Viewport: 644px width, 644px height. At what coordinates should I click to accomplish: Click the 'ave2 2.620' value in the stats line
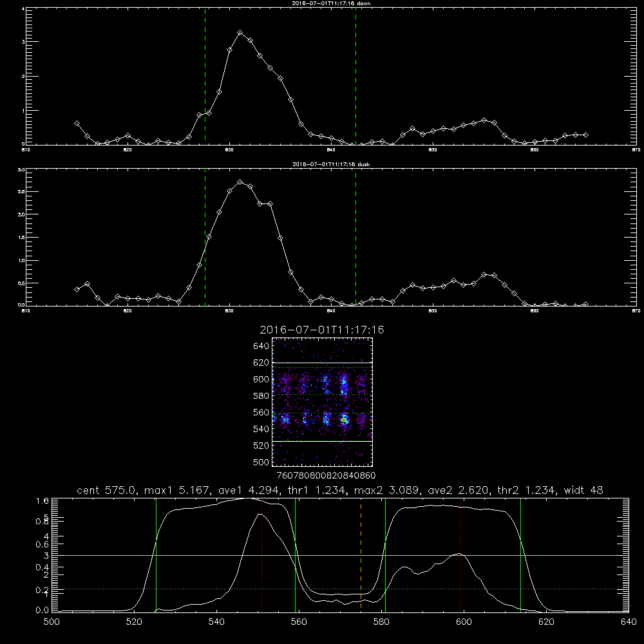pos(459,490)
